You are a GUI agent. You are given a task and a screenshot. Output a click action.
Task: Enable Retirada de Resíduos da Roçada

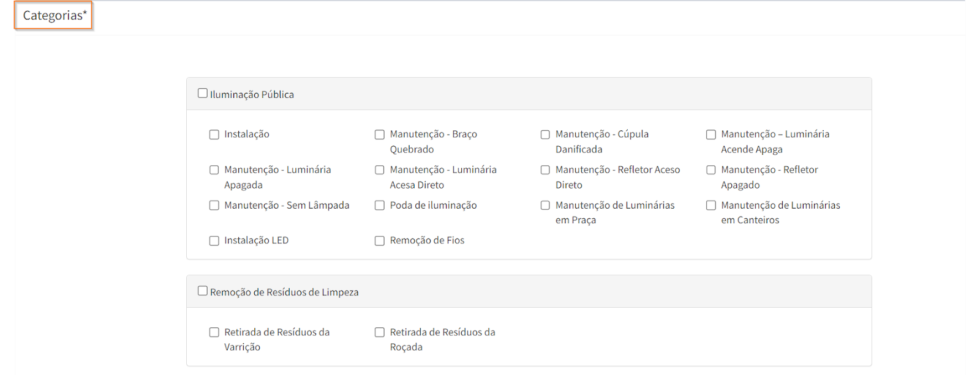[380, 332]
